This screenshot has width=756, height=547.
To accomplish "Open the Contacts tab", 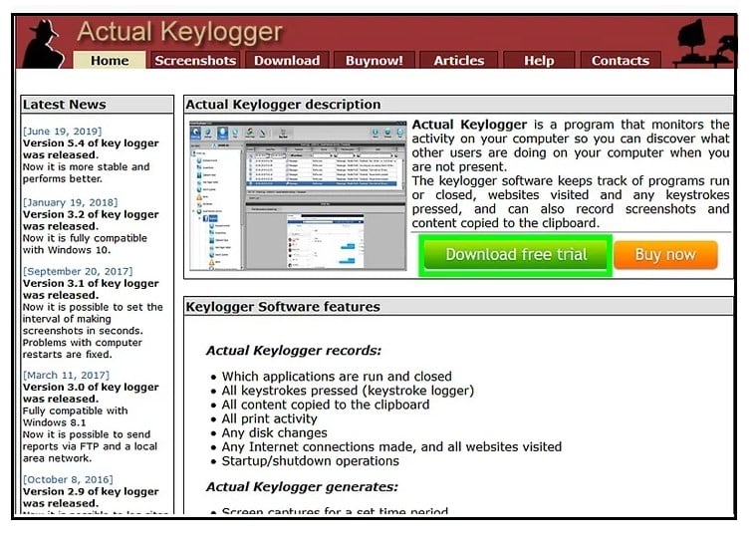I will (x=621, y=61).
